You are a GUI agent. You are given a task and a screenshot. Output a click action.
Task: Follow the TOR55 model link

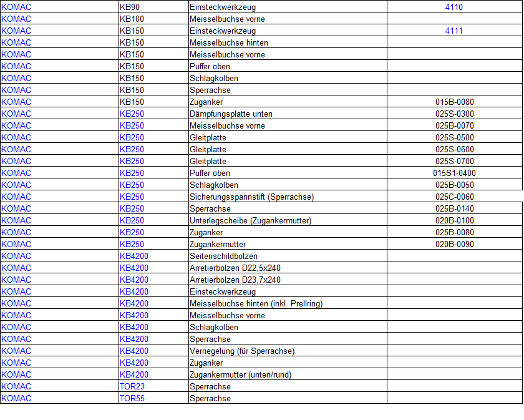click(x=132, y=398)
